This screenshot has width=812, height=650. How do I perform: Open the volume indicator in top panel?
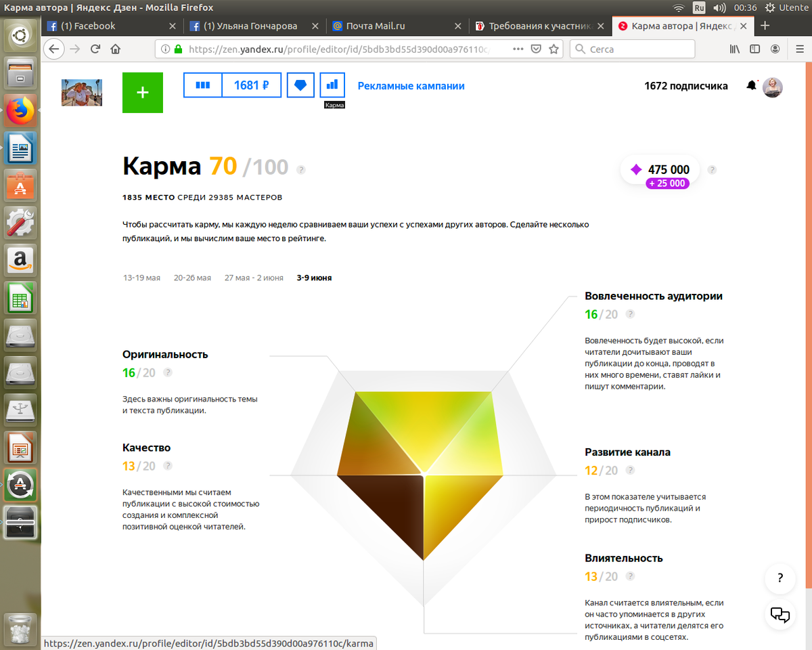point(719,8)
